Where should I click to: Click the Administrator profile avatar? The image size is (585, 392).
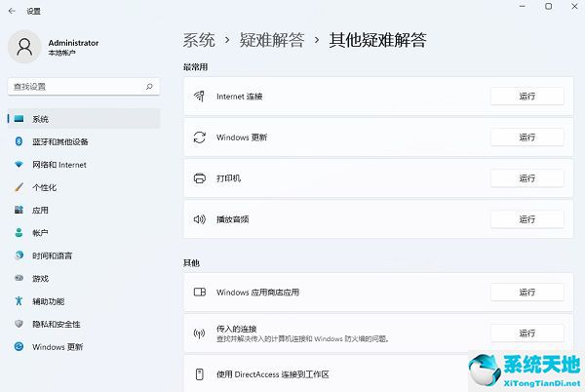pos(23,47)
